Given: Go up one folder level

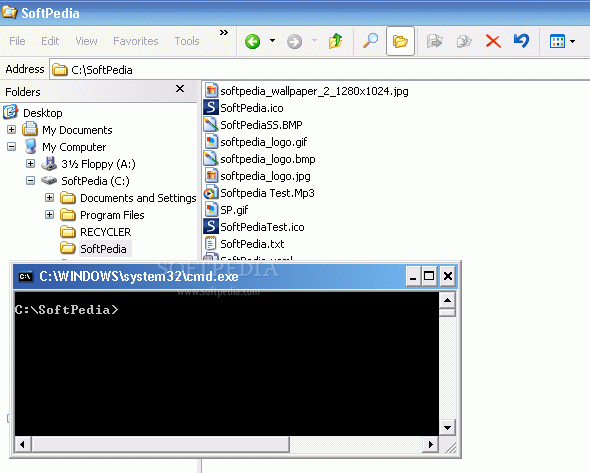Looking at the screenshot, I should pos(335,41).
